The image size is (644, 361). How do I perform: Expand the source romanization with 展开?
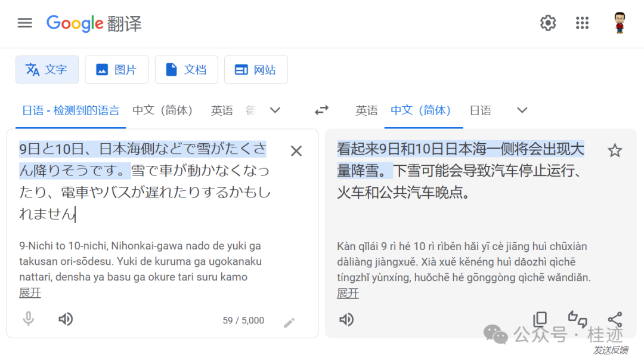tap(30, 293)
